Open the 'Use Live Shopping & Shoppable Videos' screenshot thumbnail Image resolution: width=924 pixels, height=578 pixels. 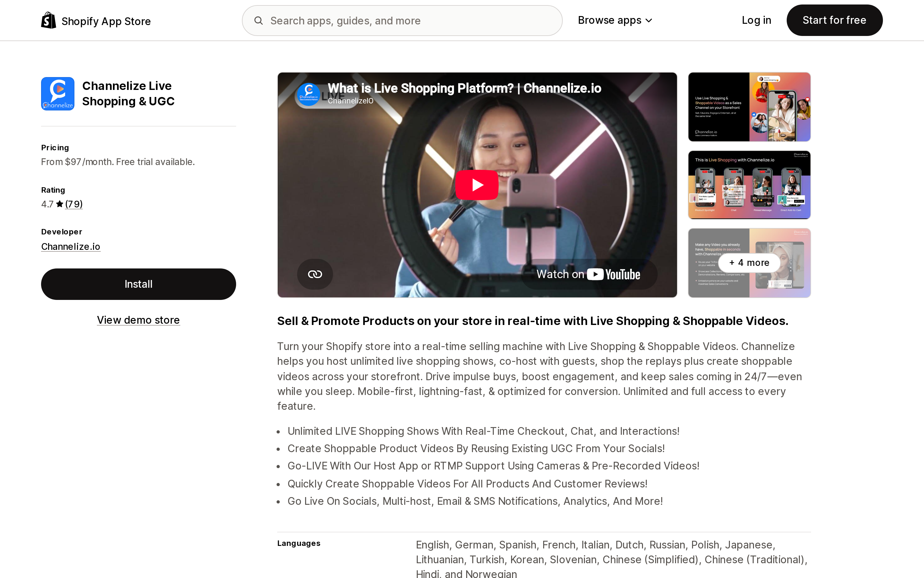pyautogui.click(x=749, y=107)
